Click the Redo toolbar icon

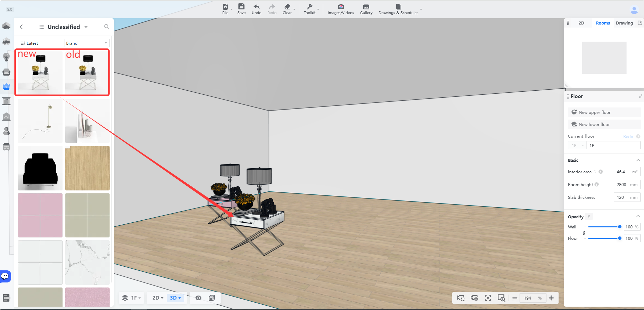pos(272,9)
